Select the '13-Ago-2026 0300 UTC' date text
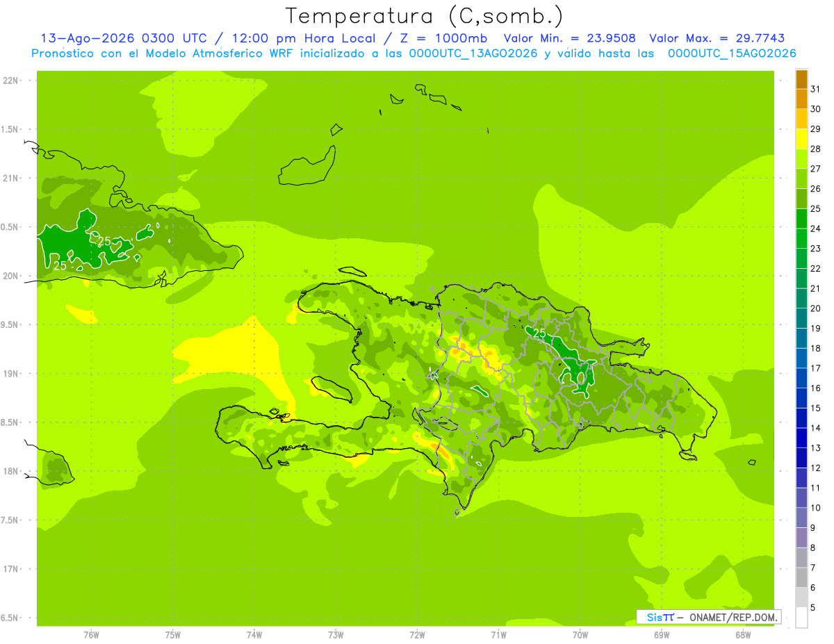This screenshot has width=834, height=644. 124,39
